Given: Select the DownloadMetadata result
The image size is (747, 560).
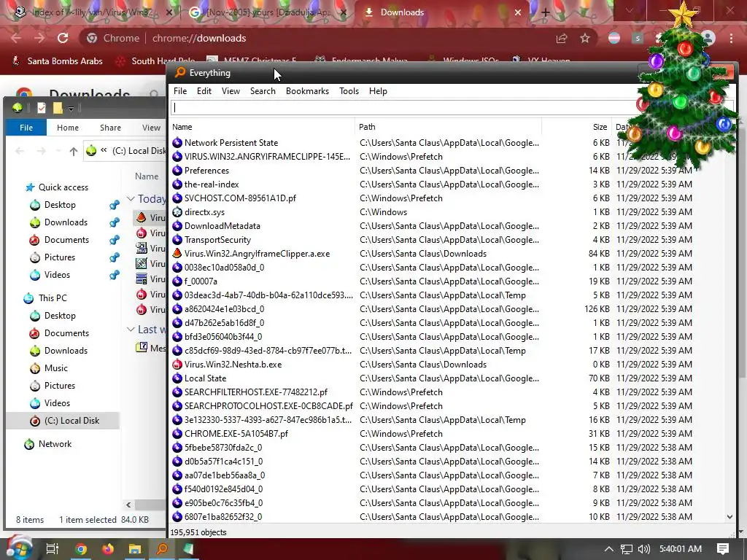Looking at the screenshot, I should pos(222,226).
